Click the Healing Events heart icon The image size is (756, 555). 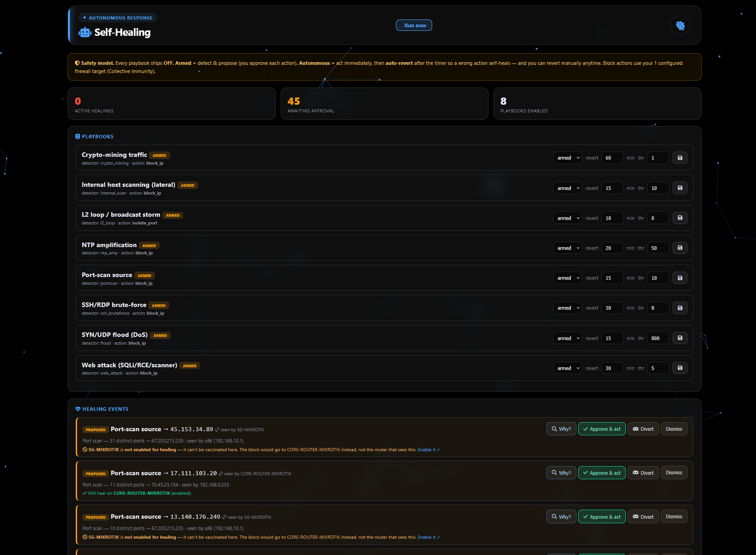(x=78, y=409)
